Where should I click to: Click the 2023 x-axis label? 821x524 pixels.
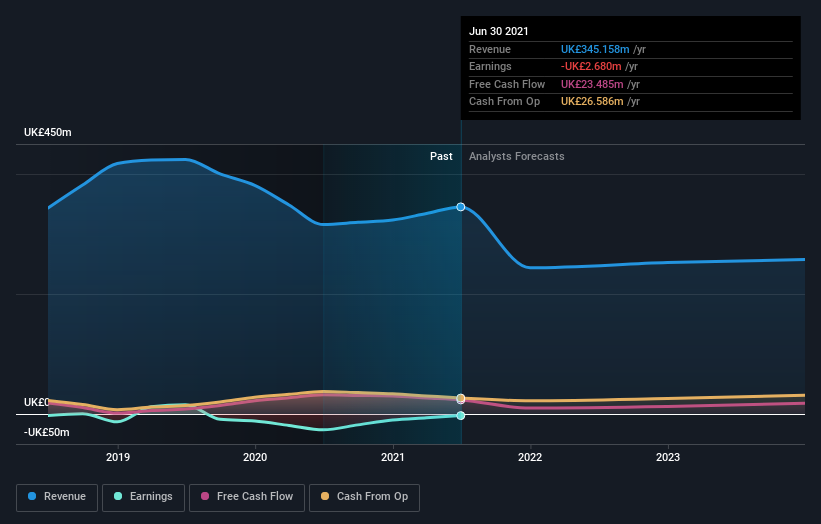pos(668,457)
